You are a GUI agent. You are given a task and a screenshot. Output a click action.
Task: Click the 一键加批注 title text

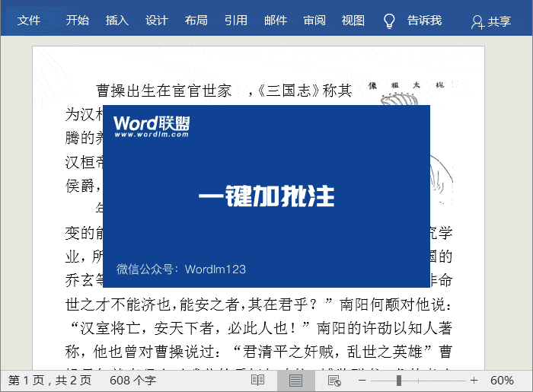pos(266,196)
